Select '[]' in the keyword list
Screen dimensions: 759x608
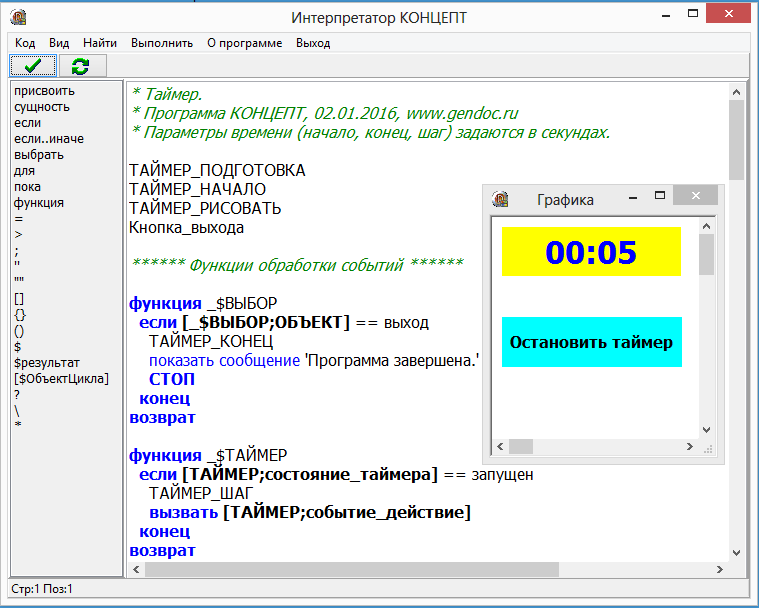[19, 299]
